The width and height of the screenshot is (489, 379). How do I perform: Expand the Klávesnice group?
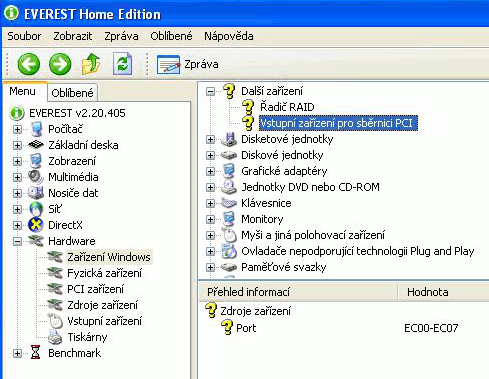point(210,203)
